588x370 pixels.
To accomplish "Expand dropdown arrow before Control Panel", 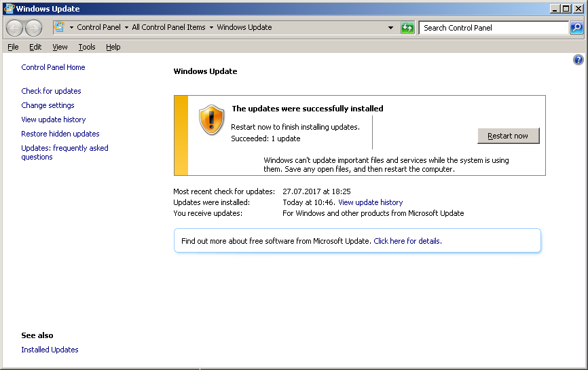I will point(71,27).
